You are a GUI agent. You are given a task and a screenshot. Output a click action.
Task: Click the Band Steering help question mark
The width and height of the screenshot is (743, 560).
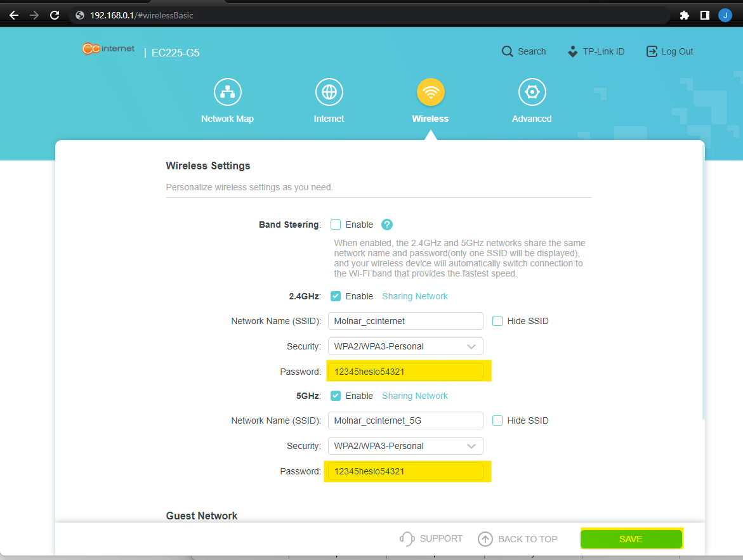click(x=387, y=225)
